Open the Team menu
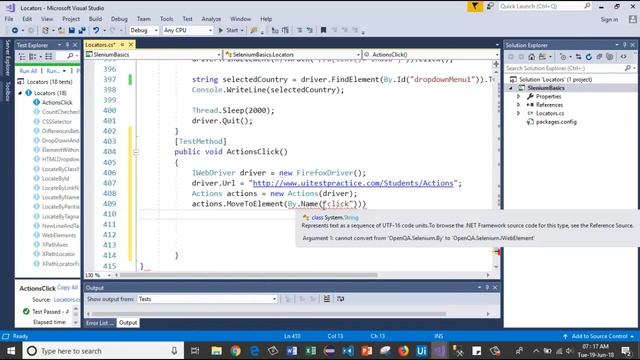Screen dimensions: 640x360 point(144,19)
